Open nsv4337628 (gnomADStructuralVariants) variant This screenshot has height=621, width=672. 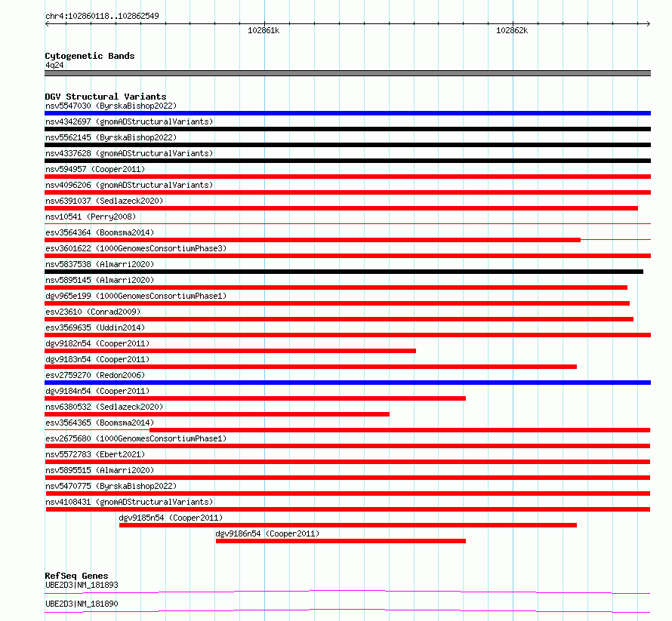tap(129, 153)
